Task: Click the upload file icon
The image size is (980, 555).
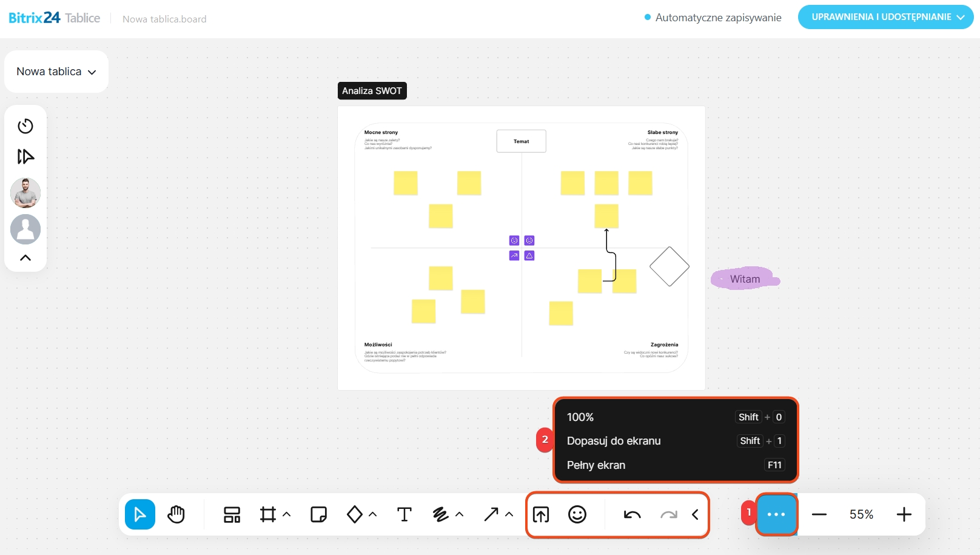Action: tap(541, 514)
